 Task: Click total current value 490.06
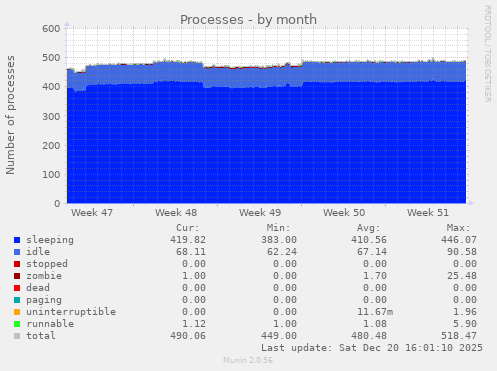pyautogui.click(x=188, y=336)
